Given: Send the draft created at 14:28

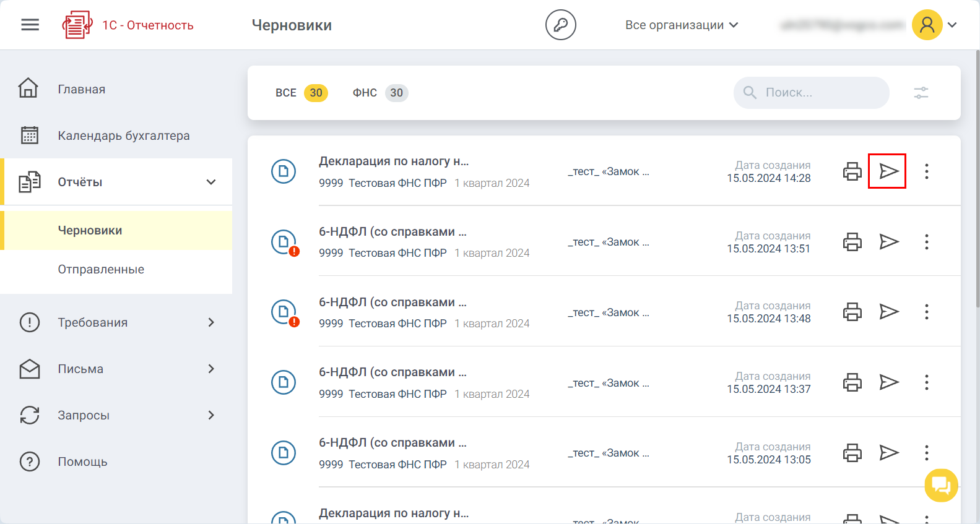Looking at the screenshot, I should click(x=888, y=171).
